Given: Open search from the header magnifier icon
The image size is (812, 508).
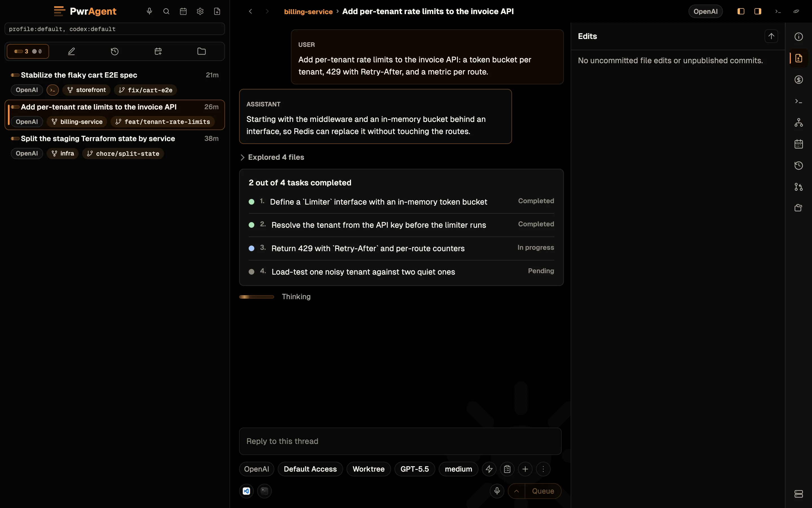Looking at the screenshot, I should (x=166, y=11).
